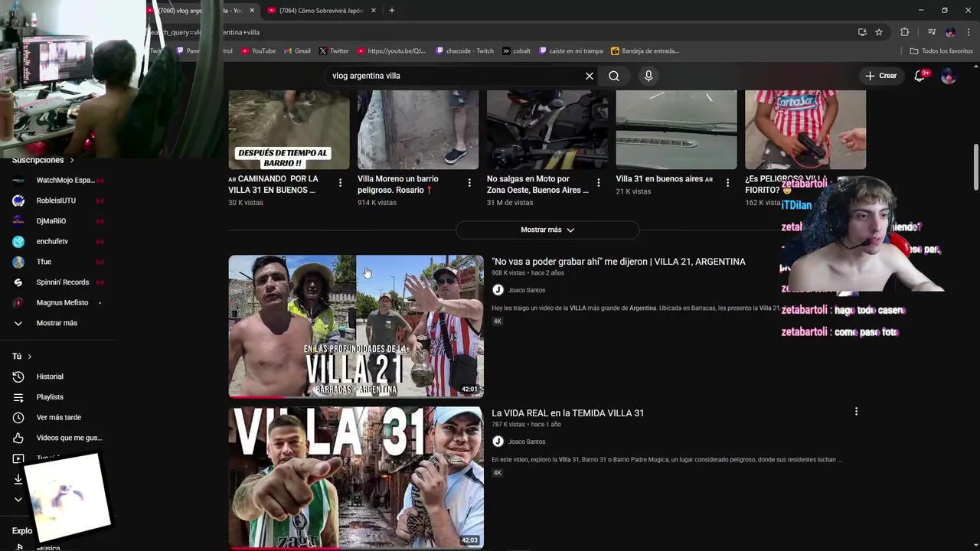
Task: Open Ver más tarde in sidebar
Action: tap(58, 417)
